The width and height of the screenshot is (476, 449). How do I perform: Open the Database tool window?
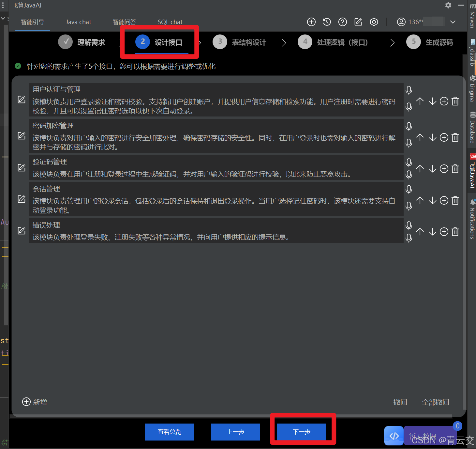coord(472,128)
